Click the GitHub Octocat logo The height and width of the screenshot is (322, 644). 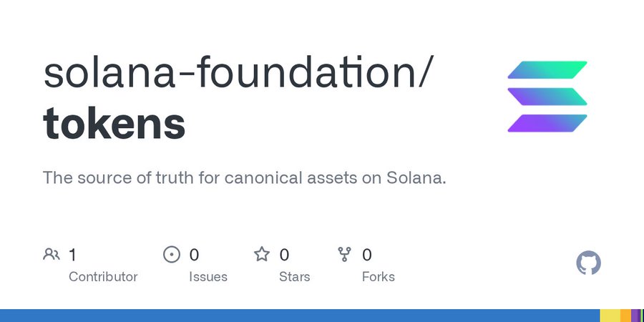(x=588, y=263)
